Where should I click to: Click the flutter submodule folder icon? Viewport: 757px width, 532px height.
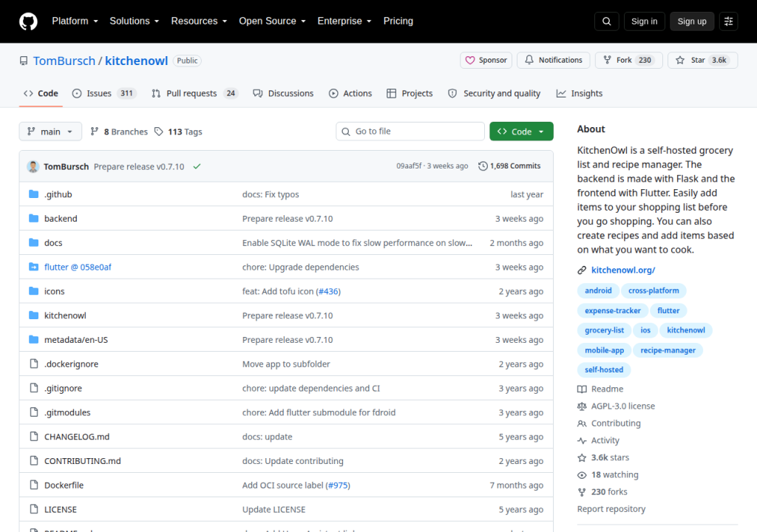click(33, 267)
